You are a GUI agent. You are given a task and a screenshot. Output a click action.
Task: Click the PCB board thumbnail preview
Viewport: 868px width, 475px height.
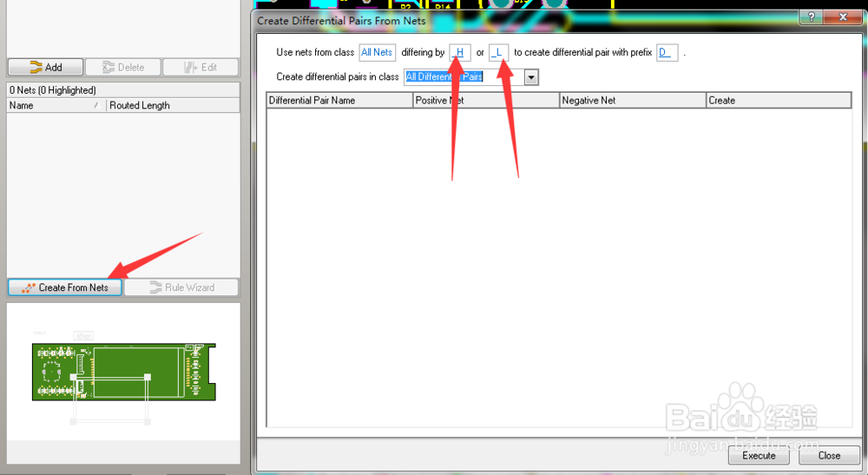[123, 372]
